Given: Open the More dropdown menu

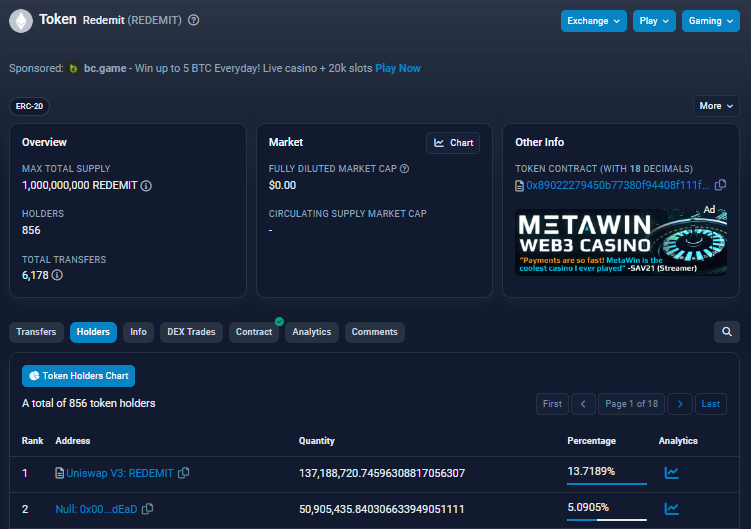Looking at the screenshot, I should [716, 106].
